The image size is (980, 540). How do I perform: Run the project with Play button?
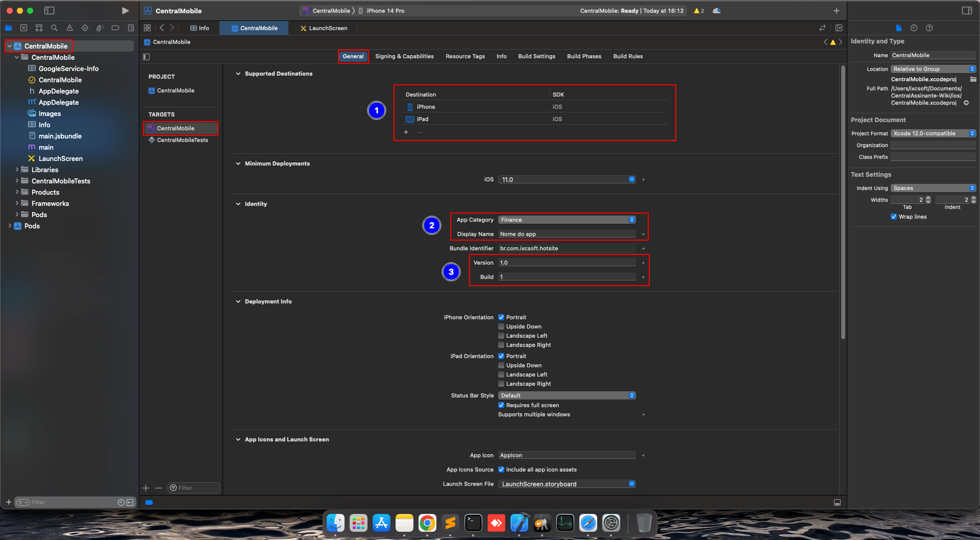[x=125, y=11]
